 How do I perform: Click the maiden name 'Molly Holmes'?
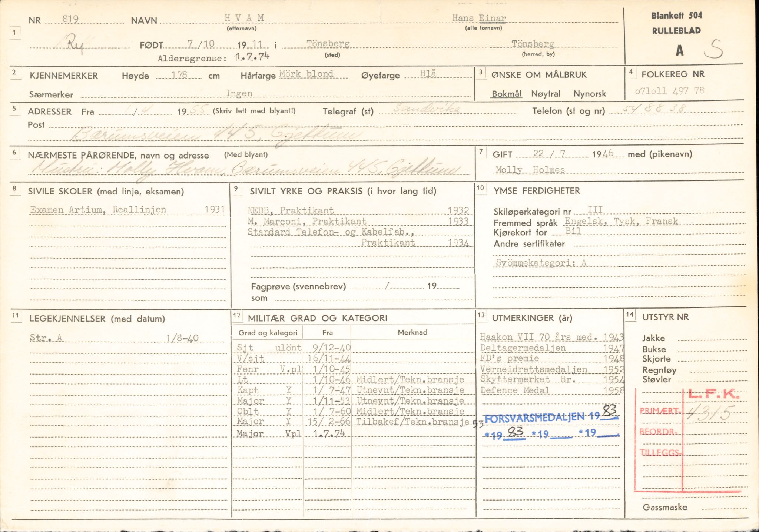[x=530, y=170]
